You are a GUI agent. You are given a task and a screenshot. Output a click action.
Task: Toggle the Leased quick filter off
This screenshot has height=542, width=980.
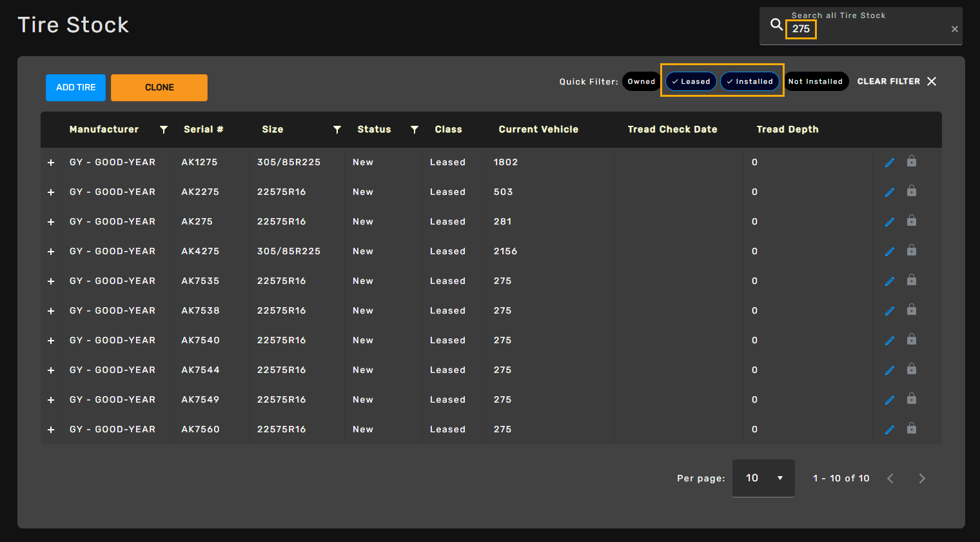(x=691, y=81)
